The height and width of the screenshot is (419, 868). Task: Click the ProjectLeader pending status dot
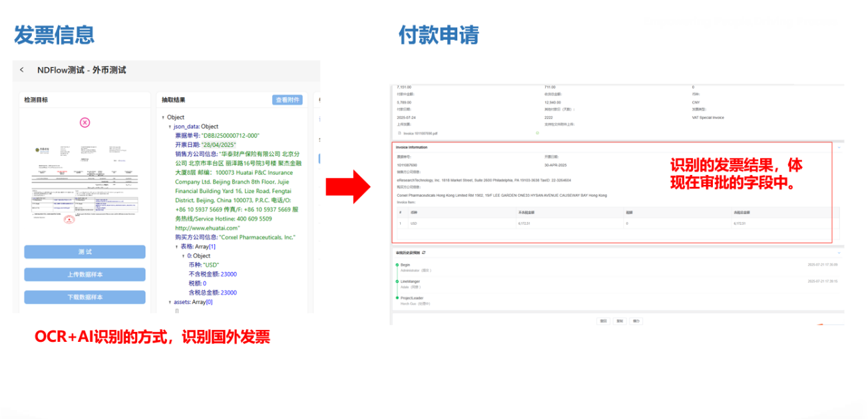click(x=396, y=298)
